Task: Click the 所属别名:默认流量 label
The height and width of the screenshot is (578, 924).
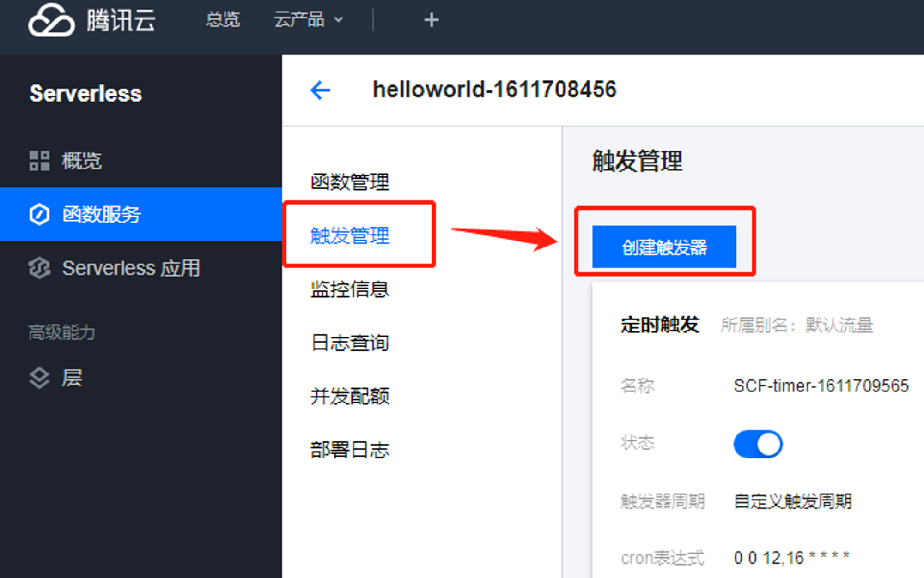Action: click(797, 325)
